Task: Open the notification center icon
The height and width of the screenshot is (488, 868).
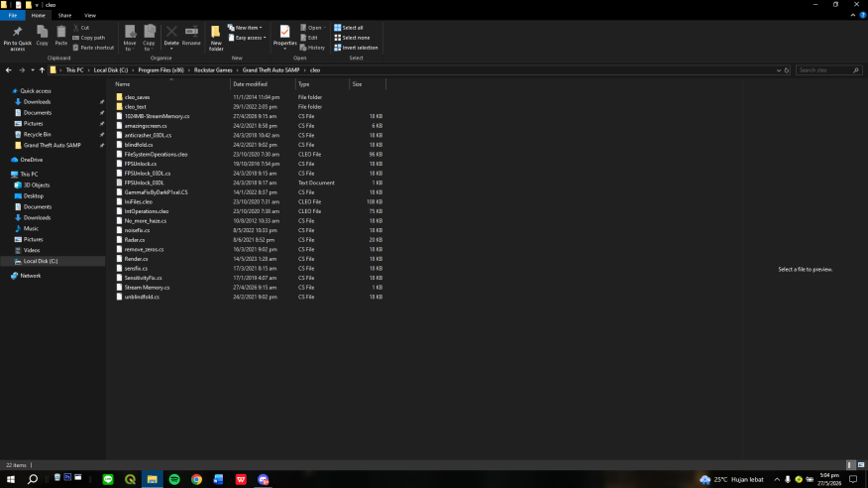Action: (x=853, y=479)
